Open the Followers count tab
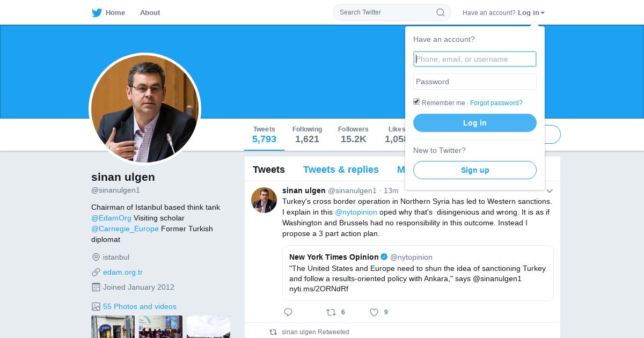The image size is (644, 338). [353, 135]
